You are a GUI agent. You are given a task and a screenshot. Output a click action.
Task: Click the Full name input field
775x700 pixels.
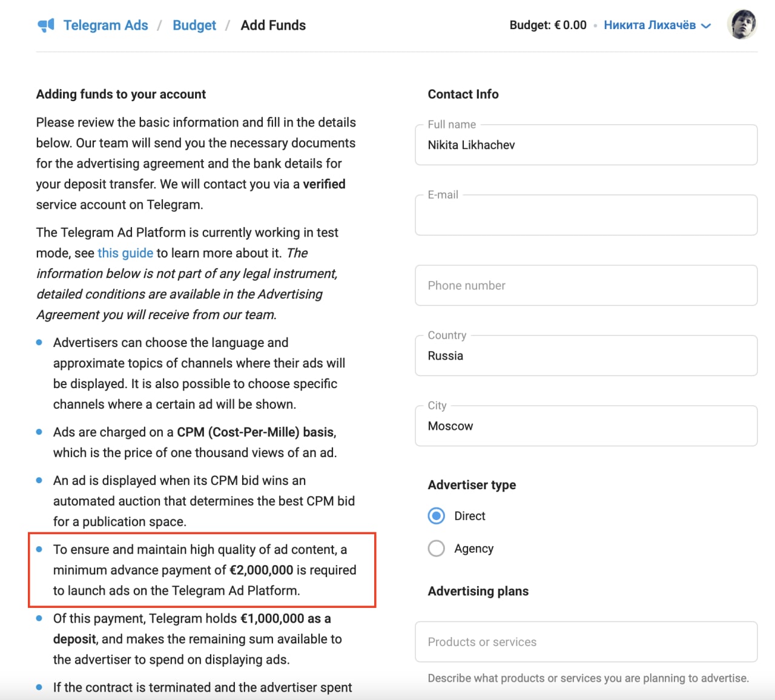pos(586,145)
